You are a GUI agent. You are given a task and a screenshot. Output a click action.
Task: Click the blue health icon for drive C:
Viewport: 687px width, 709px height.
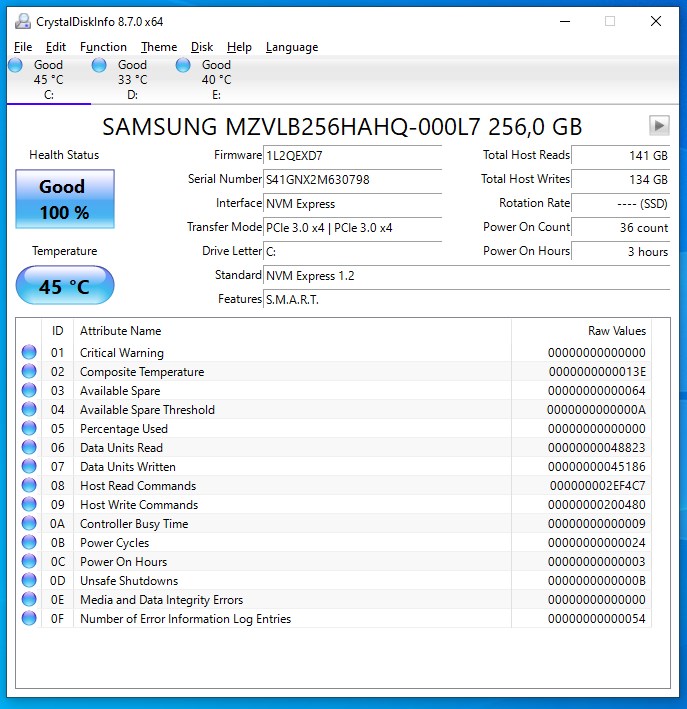[15, 65]
